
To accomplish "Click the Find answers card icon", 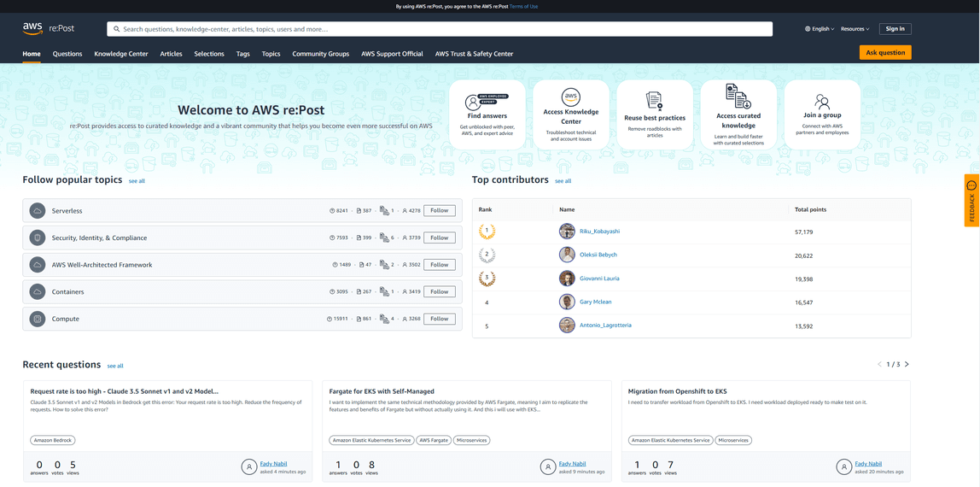I will (487, 102).
